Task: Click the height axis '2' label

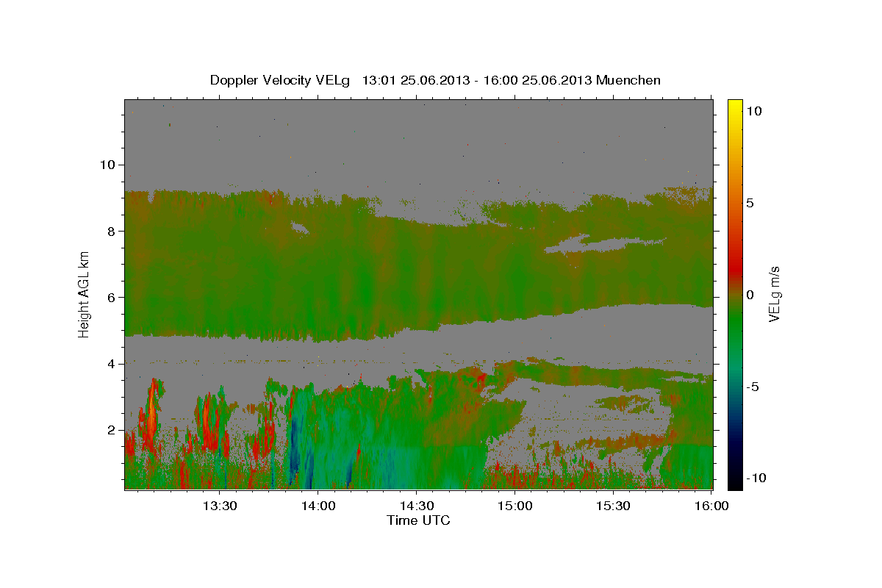Action: [x=112, y=430]
